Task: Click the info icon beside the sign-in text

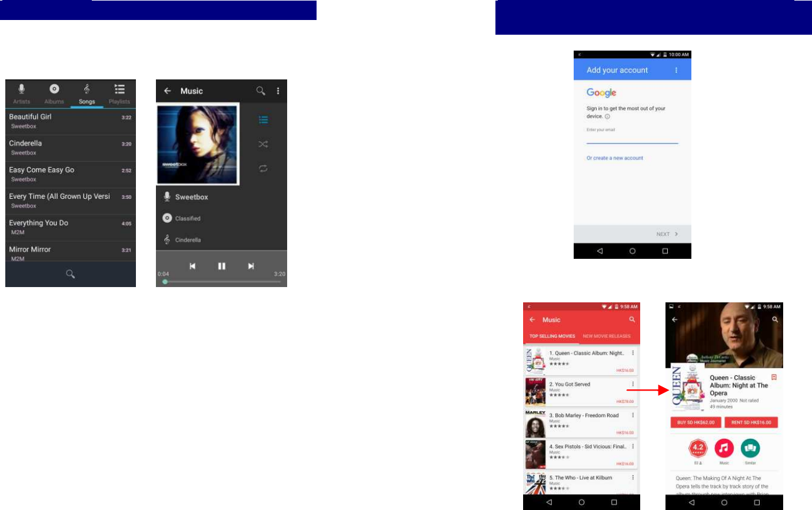Action: (x=607, y=116)
